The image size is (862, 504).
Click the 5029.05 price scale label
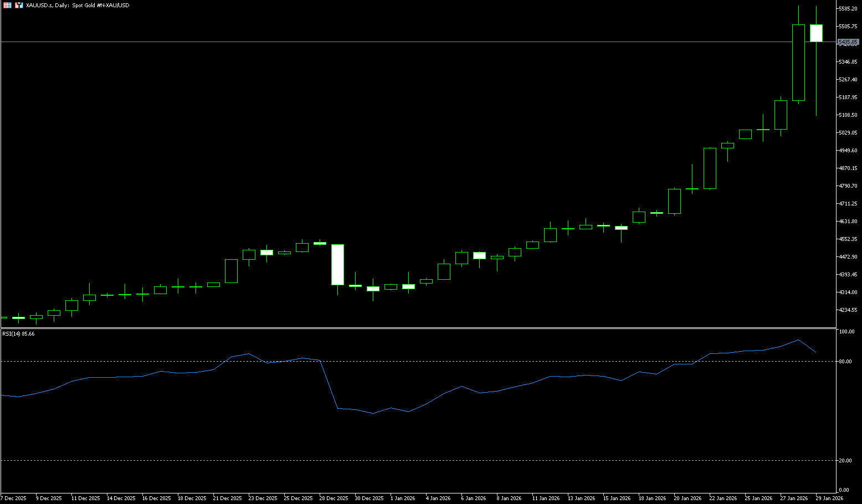pyautogui.click(x=848, y=133)
